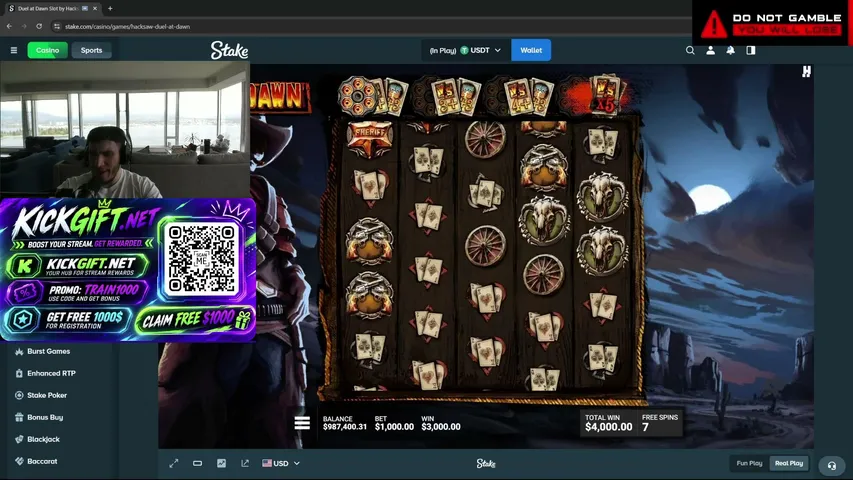Click the revolver cylinder feature icon
853x480 pixels.
(357, 96)
